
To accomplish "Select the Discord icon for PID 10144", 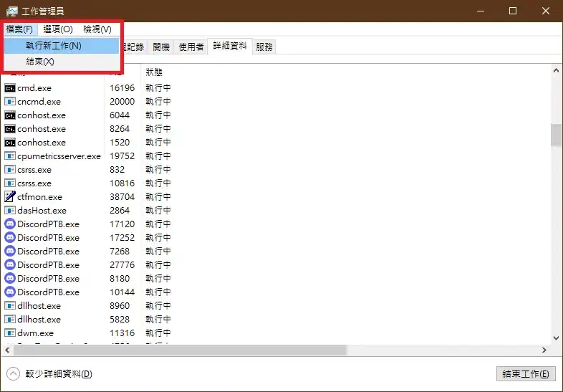I will pos(10,292).
